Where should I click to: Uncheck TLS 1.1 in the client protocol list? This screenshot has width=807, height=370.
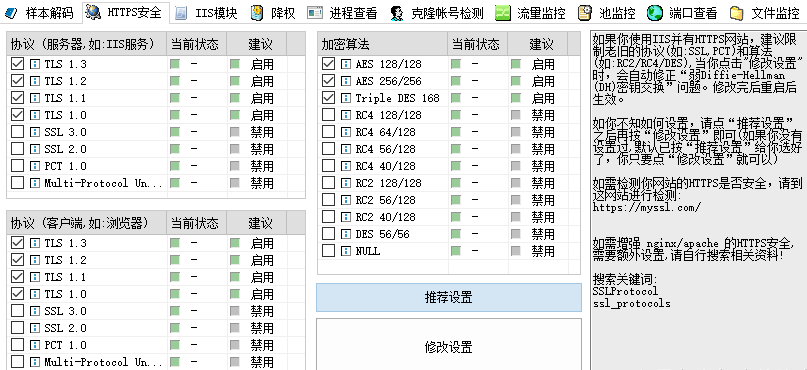pos(18,276)
